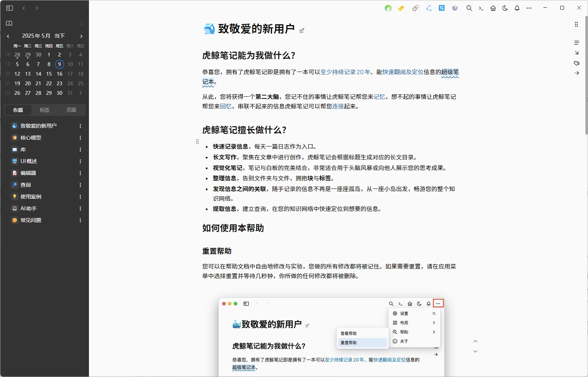Open the search magnifier in top toolbar
588x377 pixels.
click(x=469, y=8)
